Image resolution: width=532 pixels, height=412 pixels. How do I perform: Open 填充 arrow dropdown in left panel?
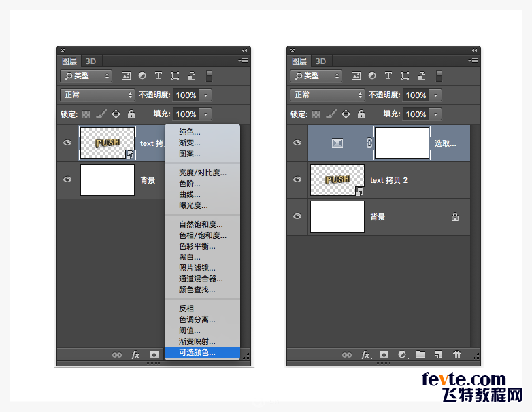click(x=205, y=114)
